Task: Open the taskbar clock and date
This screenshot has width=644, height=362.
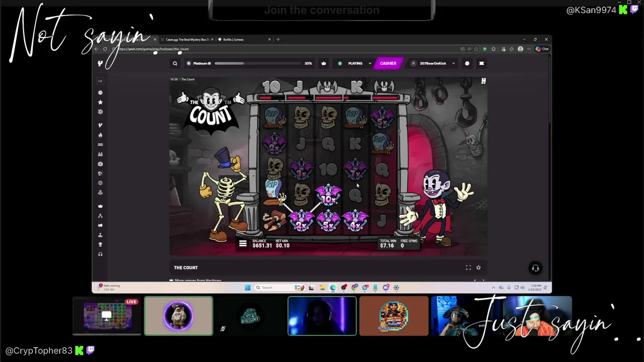Action: click(535, 288)
